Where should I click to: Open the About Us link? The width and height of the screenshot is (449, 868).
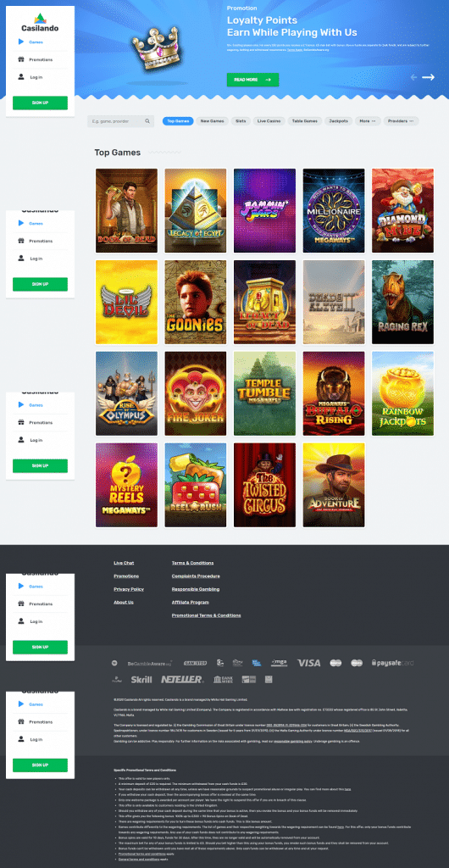124,603
